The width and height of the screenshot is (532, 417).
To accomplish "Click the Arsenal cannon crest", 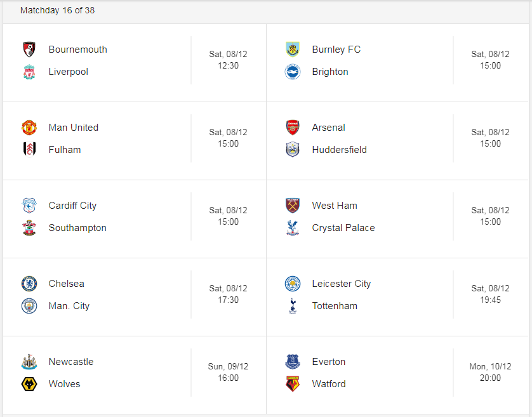I will (x=293, y=128).
